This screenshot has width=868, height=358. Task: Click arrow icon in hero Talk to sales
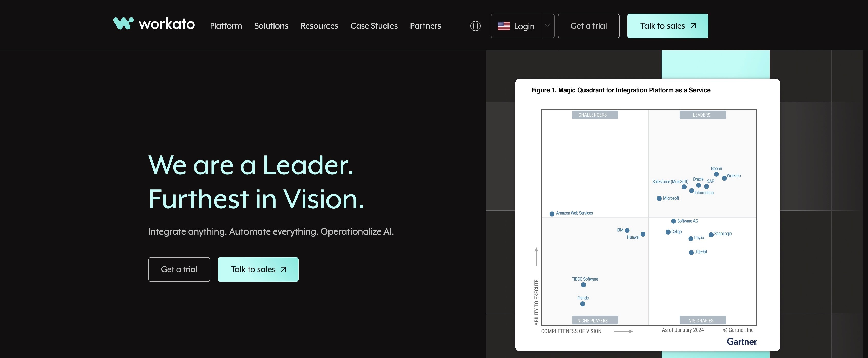point(284,269)
